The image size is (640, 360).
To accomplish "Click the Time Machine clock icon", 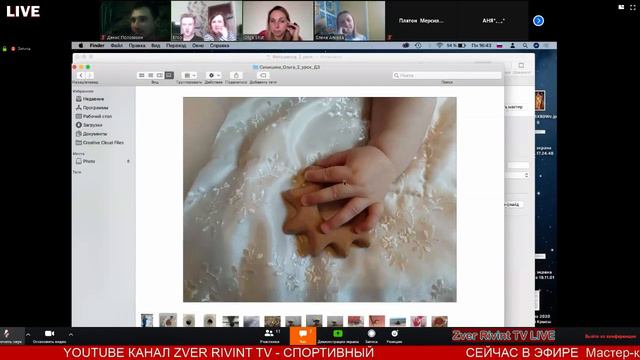I will pyautogui.click(x=418, y=46).
